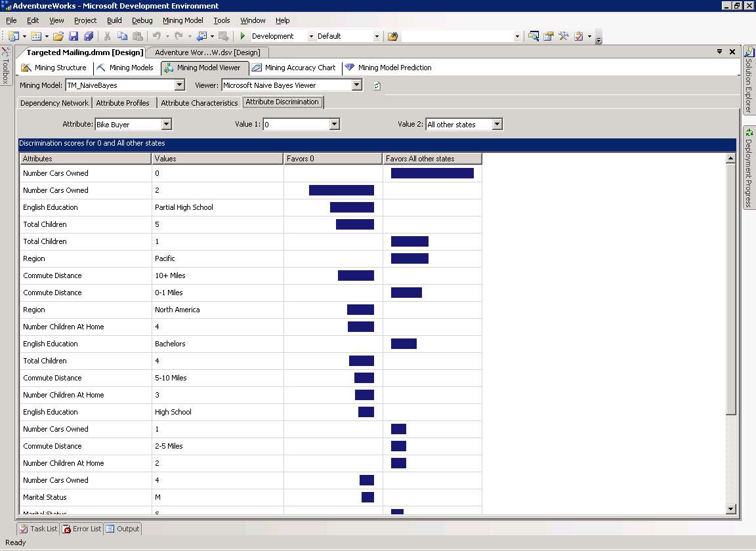Switch to the Mining Models tab
Viewport: 756px width, 551px height.
tap(125, 68)
